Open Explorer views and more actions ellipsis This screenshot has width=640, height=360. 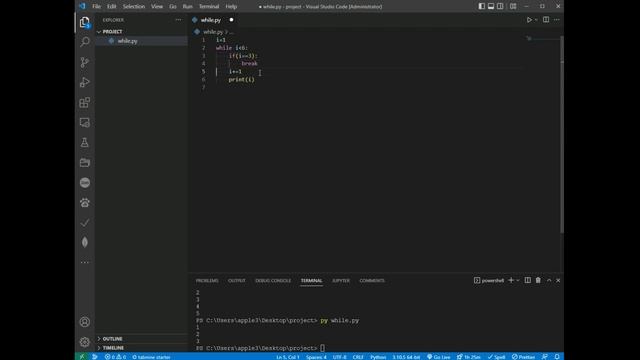point(178,20)
